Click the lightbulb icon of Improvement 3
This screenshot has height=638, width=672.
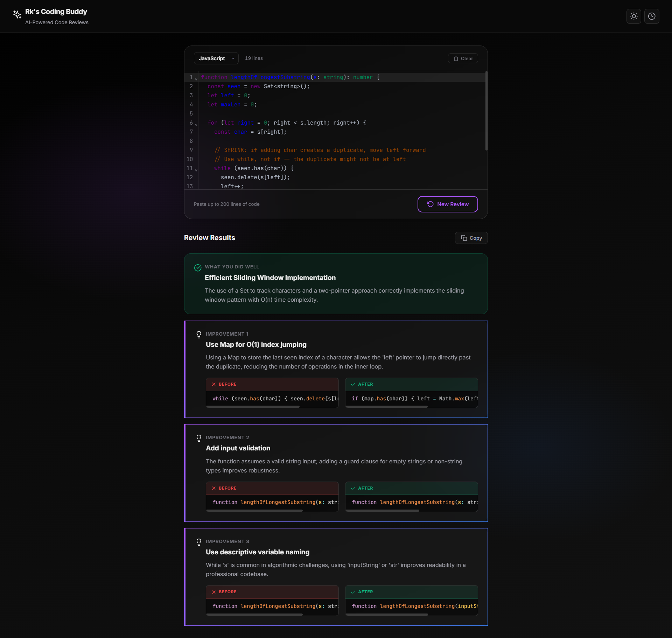[x=199, y=542]
